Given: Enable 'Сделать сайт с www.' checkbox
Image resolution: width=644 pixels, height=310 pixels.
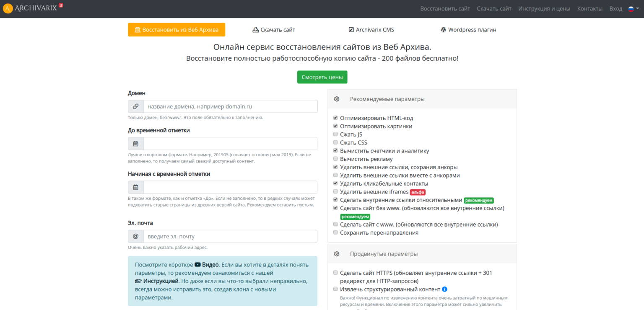Looking at the screenshot, I should [x=335, y=224].
